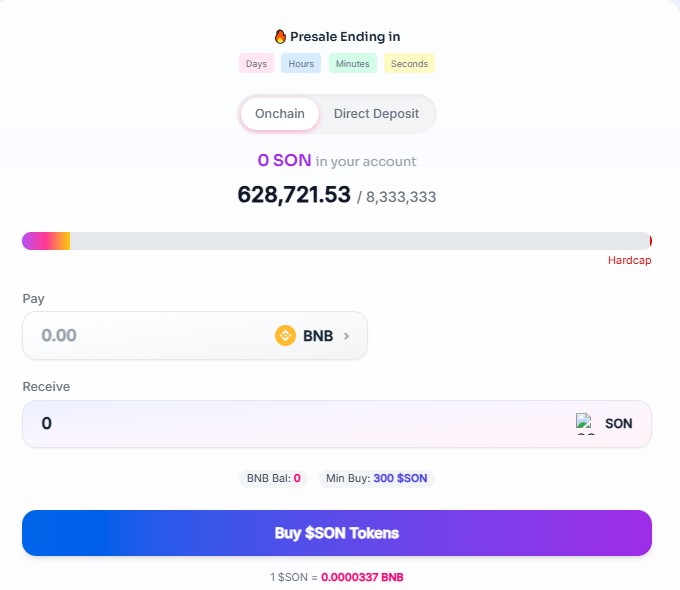Click the Minutes countdown box
The width and height of the screenshot is (680, 590).
click(352, 64)
